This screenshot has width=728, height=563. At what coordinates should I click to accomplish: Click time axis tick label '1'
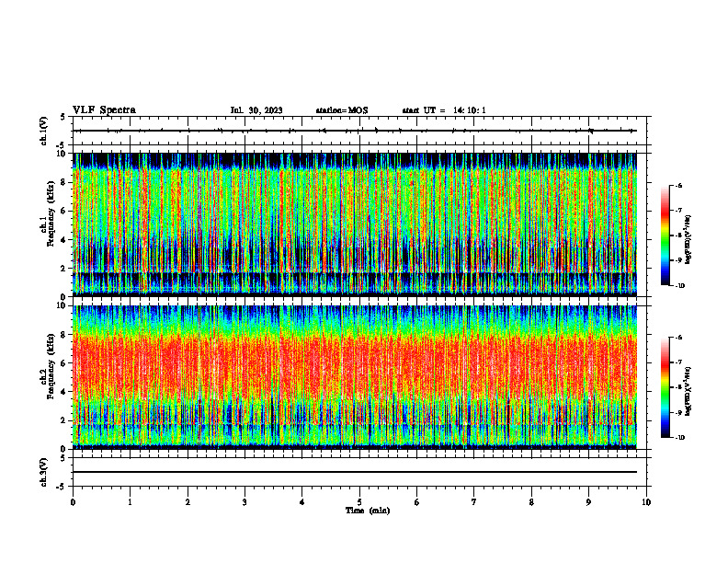pos(130,502)
